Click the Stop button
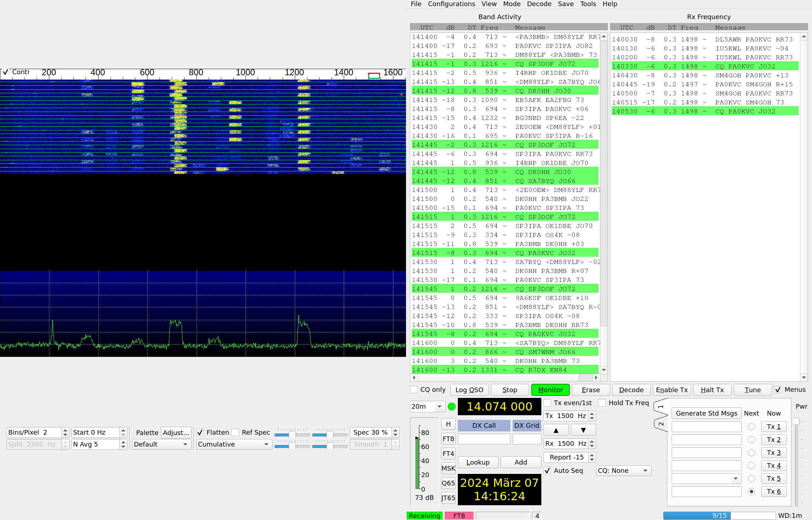Screen dimensions: 812x520 510,390
